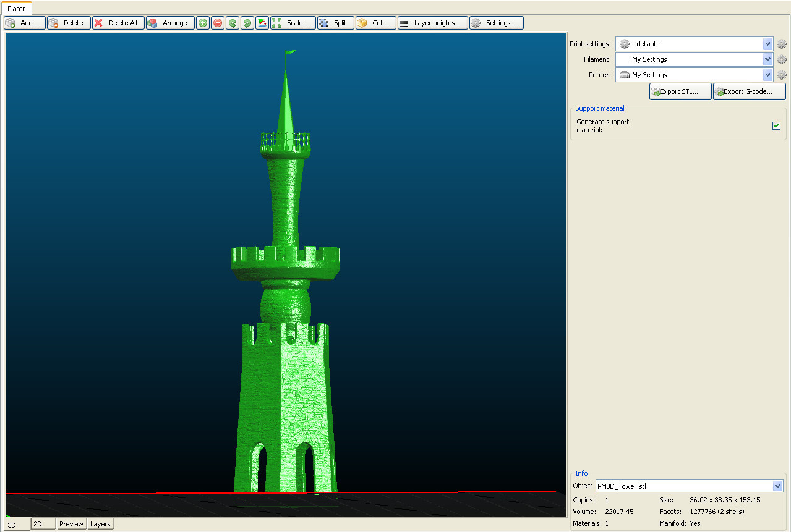
Task: Click the Export STL button
Action: tap(680, 91)
